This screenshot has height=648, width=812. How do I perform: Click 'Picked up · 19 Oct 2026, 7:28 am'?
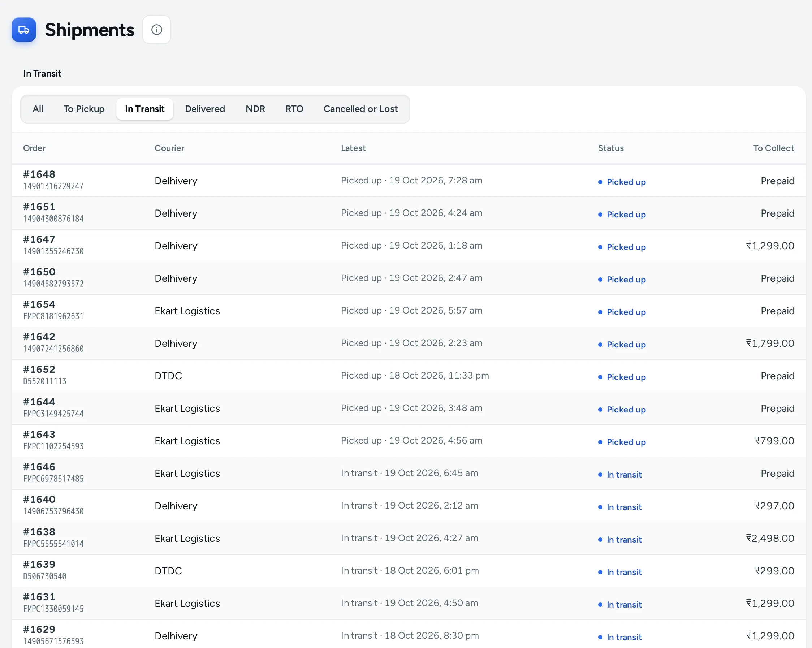(x=412, y=180)
